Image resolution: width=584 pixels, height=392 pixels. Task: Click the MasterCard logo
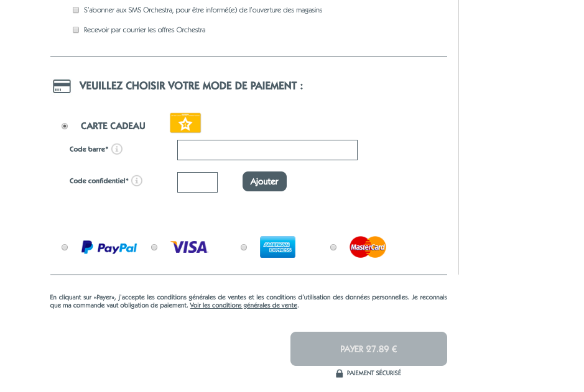368,247
